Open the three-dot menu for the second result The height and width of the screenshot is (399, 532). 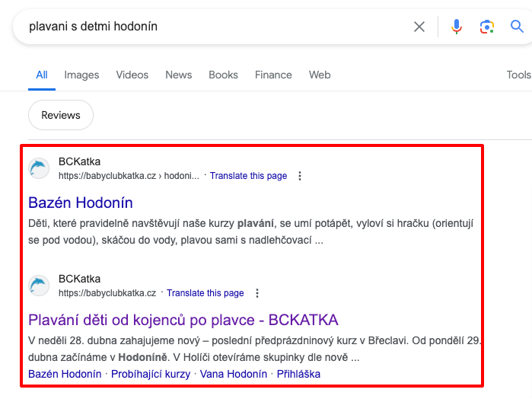pos(257,293)
